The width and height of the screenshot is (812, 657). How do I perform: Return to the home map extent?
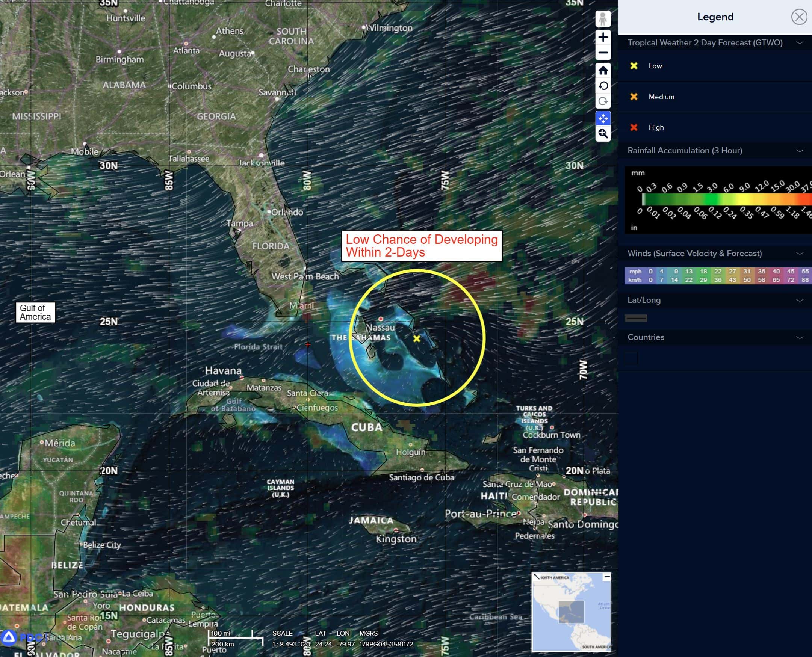click(603, 70)
